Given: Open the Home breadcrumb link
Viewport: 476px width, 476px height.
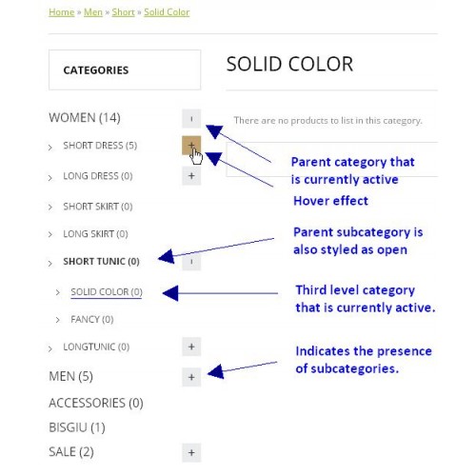Looking at the screenshot, I should (62, 12).
